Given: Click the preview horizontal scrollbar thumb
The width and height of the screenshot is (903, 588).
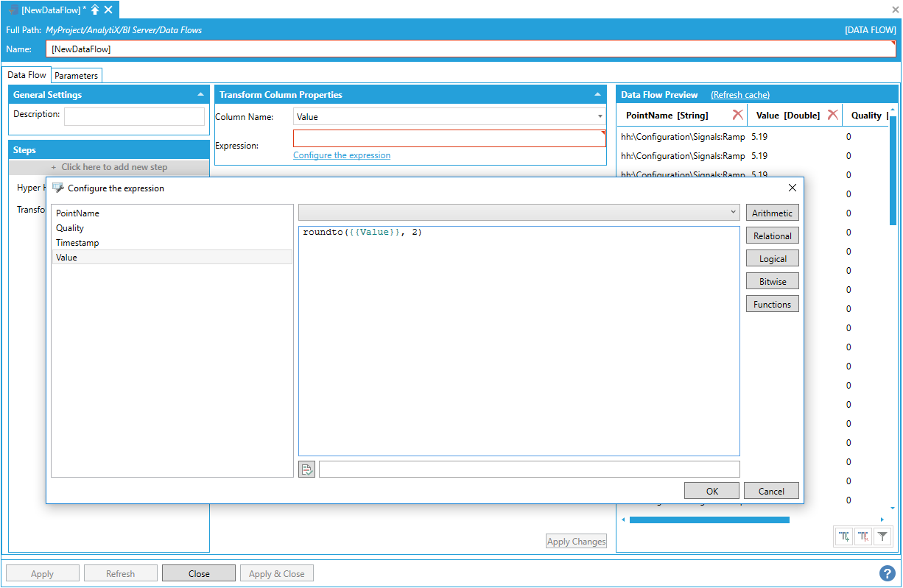Looking at the screenshot, I should click(709, 520).
